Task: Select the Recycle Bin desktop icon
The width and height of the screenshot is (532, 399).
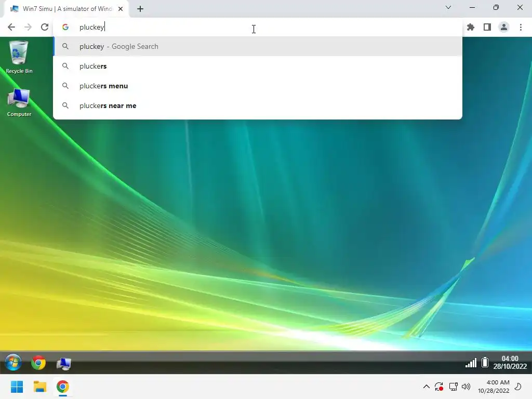Action: point(19,57)
